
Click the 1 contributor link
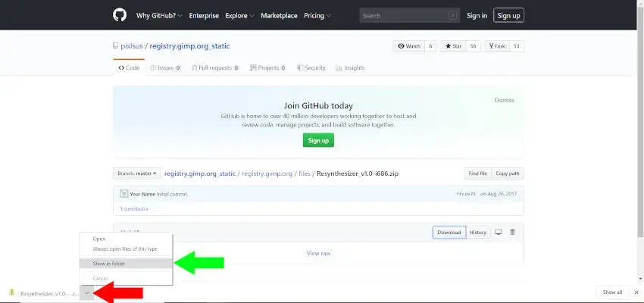[x=134, y=209]
